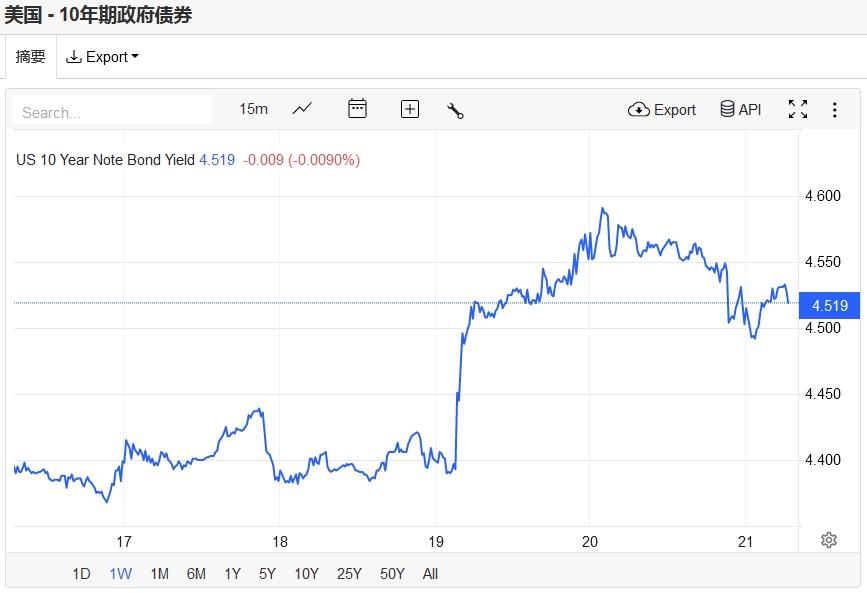Viewport: 867px width, 593px height.
Task: Open the 15m interval selector
Action: [253, 109]
